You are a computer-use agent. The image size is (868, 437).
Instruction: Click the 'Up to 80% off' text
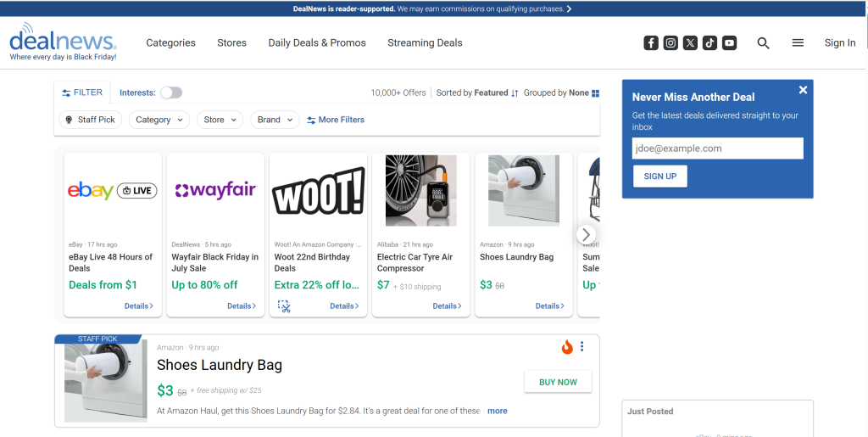coord(204,285)
